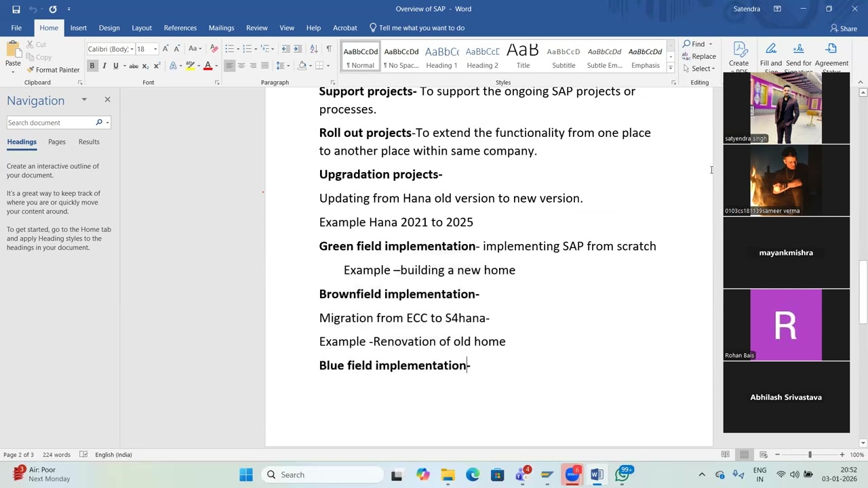Open Windows Start menu
Viewport: 868px width, 488px height.
pos(246,474)
